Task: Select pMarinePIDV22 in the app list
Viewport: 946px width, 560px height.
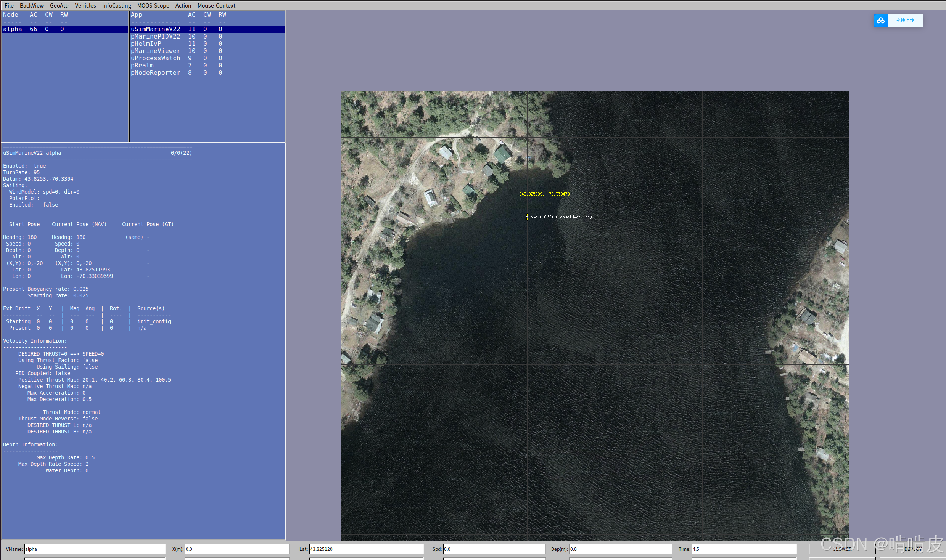Action: click(x=155, y=37)
